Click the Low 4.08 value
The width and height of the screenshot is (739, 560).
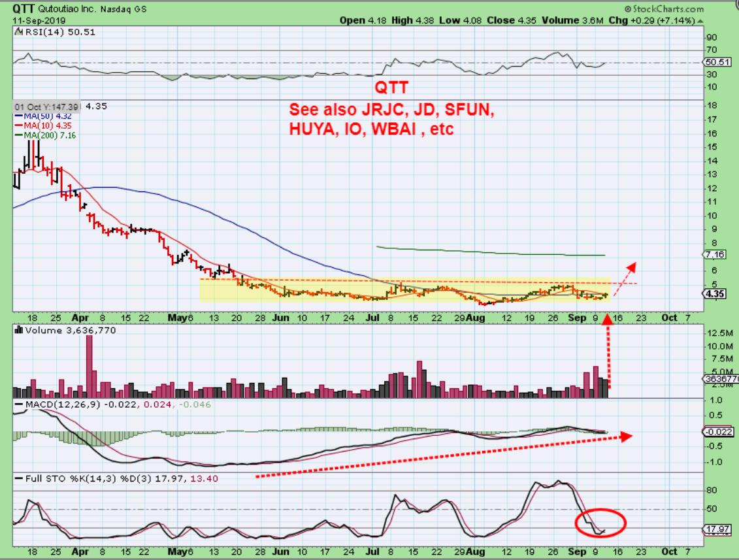461,20
